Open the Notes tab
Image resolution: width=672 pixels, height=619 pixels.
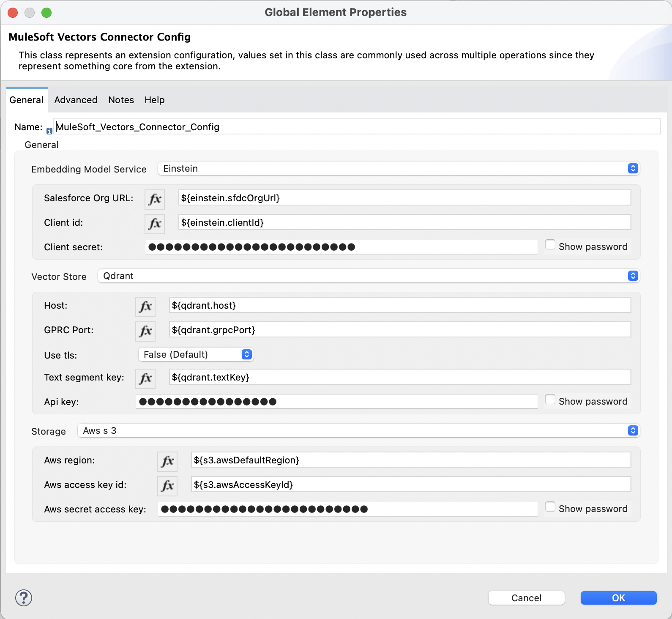(121, 100)
